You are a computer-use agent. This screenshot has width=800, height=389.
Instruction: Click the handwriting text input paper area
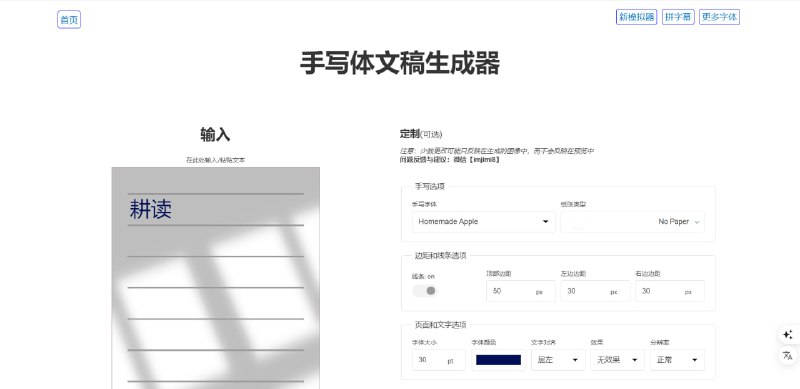click(x=216, y=278)
